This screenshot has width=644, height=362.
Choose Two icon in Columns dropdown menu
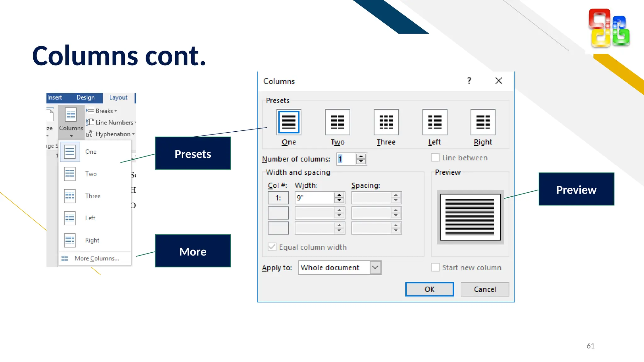pos(70,174)
